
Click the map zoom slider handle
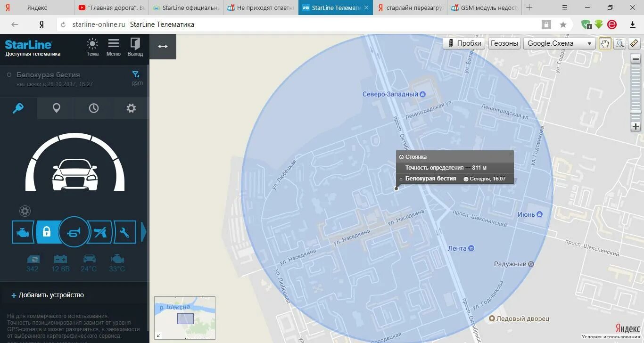pos(636,112)
